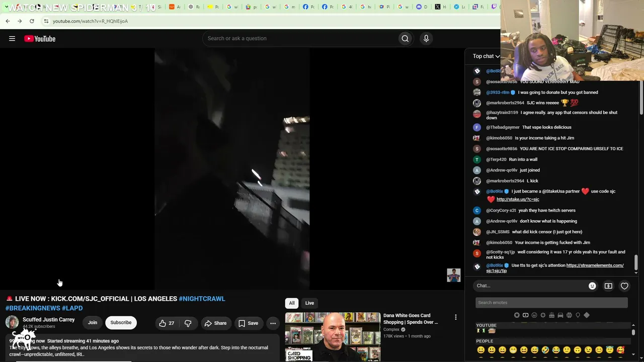
Task: Start voice search with the microphone
Action: 426,39
